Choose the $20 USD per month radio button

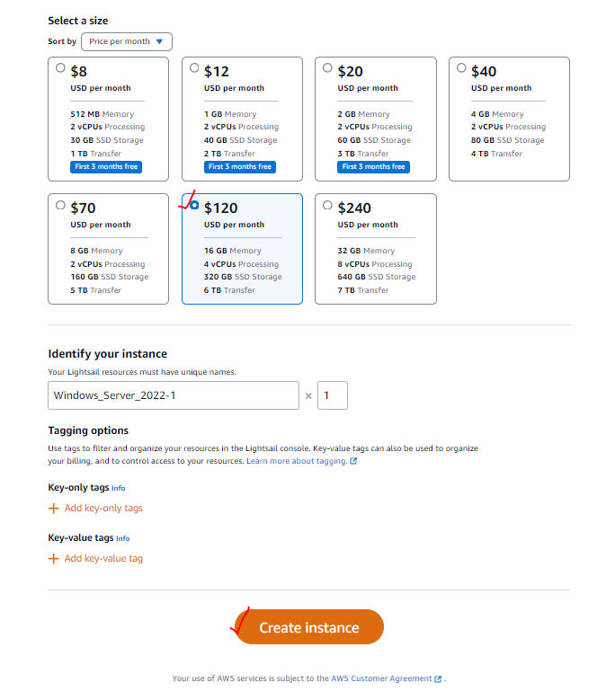tap(327, 68)
